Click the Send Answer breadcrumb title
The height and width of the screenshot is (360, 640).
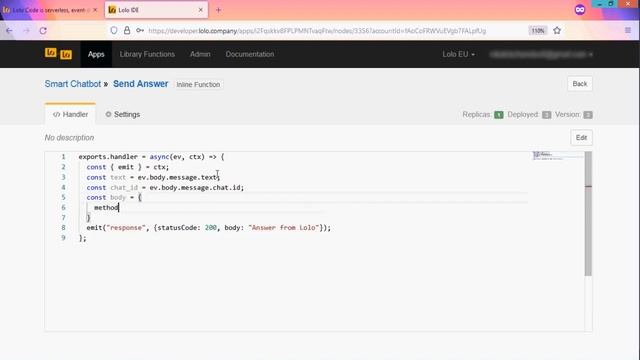coord(140,84)
